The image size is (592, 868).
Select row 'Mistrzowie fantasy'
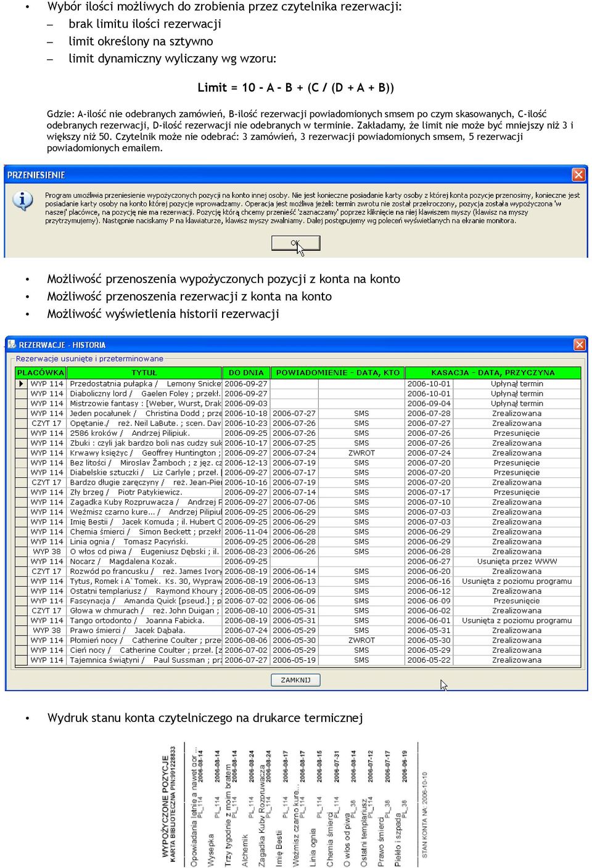[x=297, y=403]
